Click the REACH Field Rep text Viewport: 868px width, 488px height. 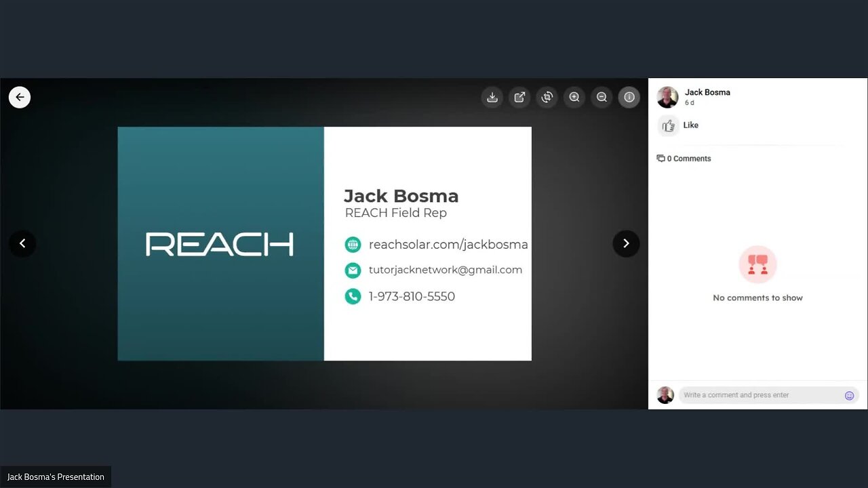click(396, 213)
